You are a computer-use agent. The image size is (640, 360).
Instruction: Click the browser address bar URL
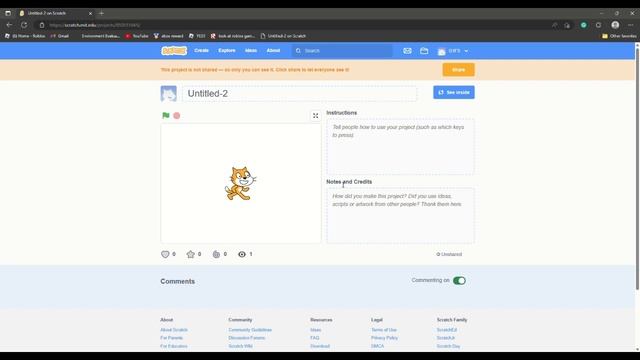(94, 25)
